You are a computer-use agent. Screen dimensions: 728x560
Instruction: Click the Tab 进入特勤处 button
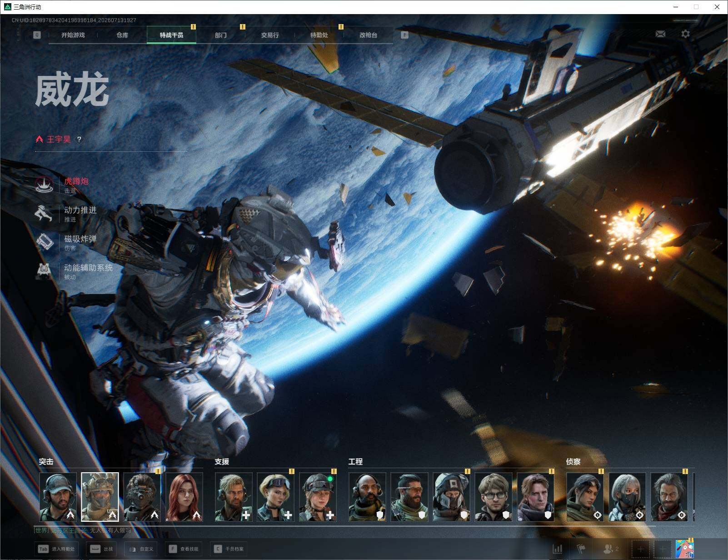pos(56,549)
